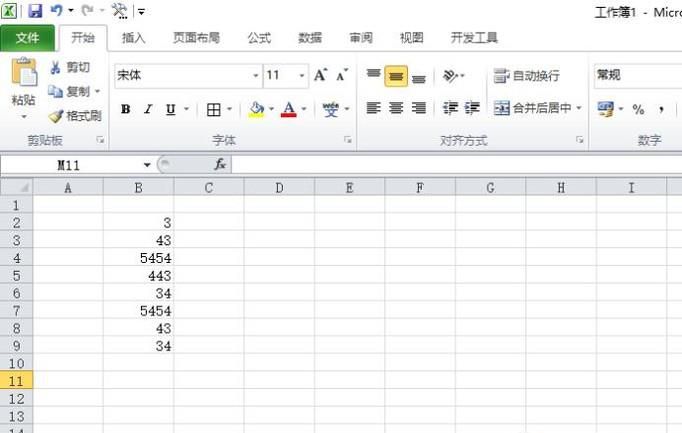Click the comma style icon
The image size is (682, 433).
pyautogui.click(x=661, y=109)
